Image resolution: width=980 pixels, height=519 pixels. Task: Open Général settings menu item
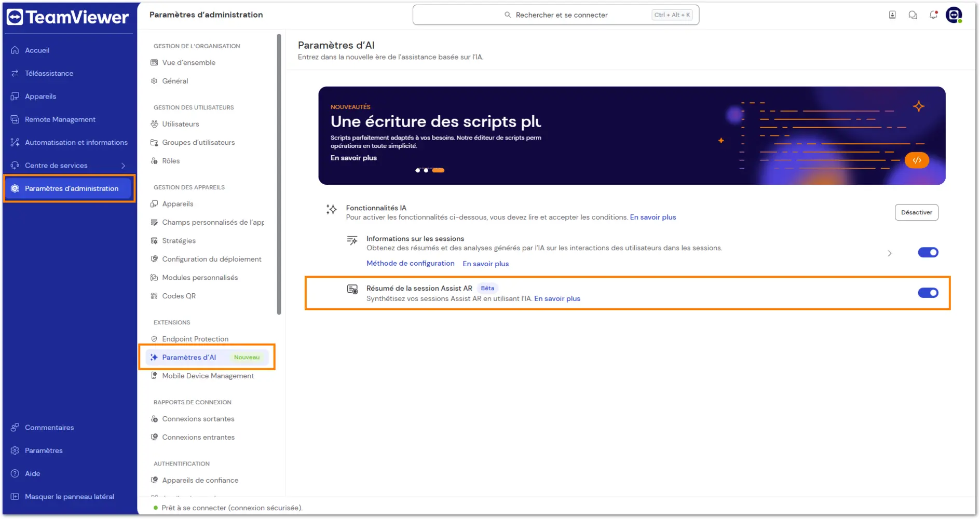175,81
